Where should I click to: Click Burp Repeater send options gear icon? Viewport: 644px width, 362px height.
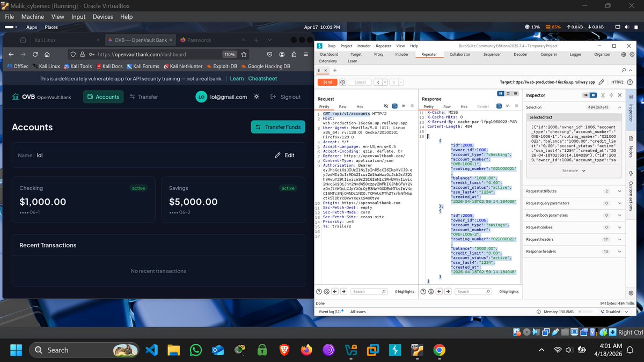(x=342, y=82)
